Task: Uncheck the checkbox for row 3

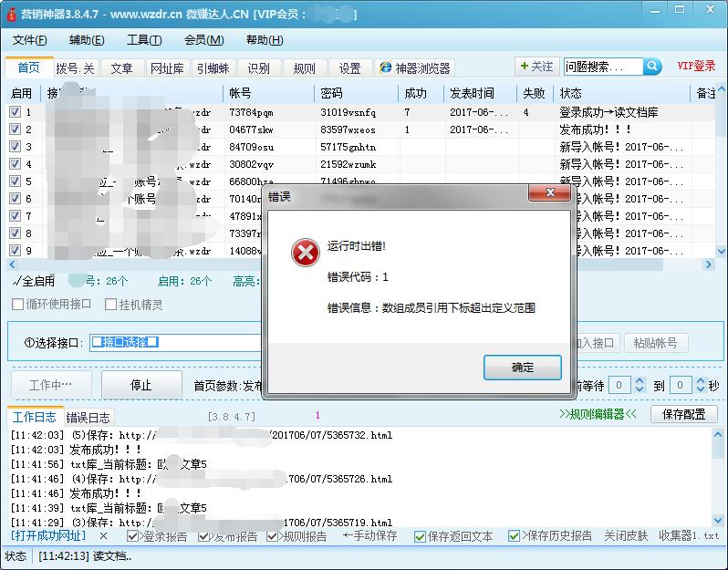Action: click(x=16, y=147)
